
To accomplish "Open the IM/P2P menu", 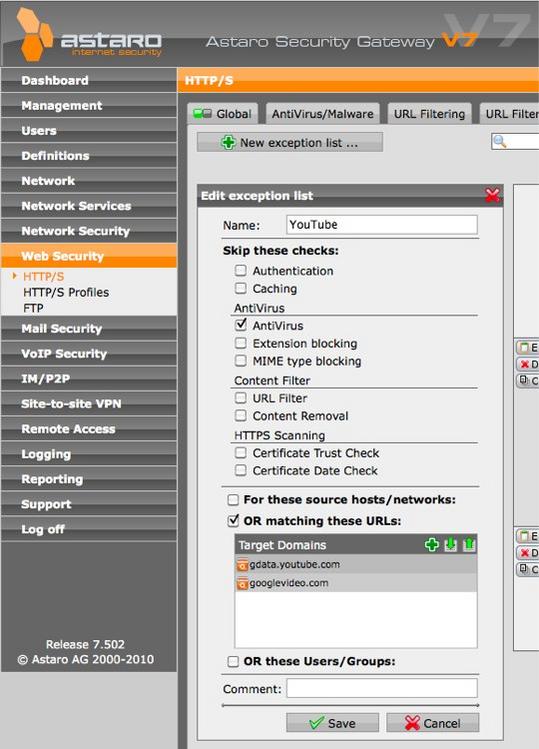I will coord(89,379).
